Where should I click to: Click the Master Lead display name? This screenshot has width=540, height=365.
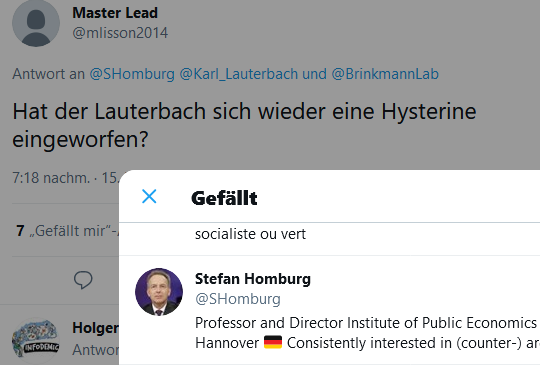[115, 13]
